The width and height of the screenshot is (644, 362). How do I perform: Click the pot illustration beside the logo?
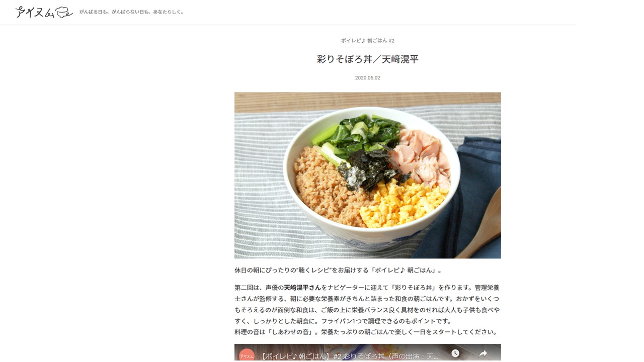pyautogui.click(x=64, y=13)
